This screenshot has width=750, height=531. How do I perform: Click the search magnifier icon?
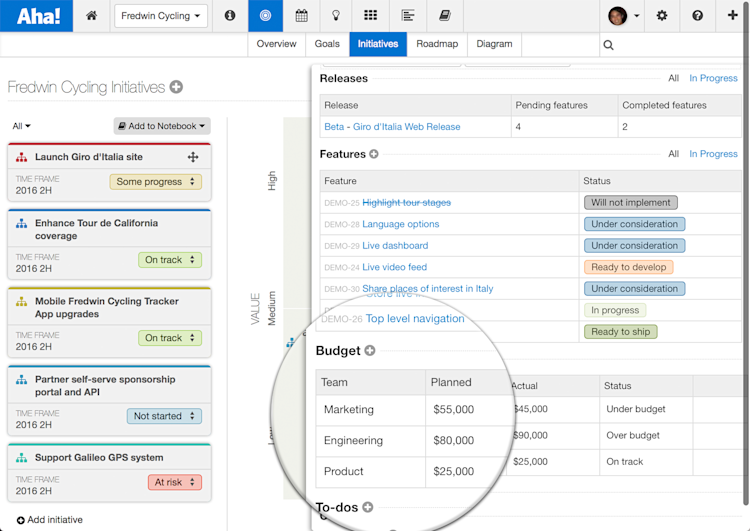click(x=608, y=45)
